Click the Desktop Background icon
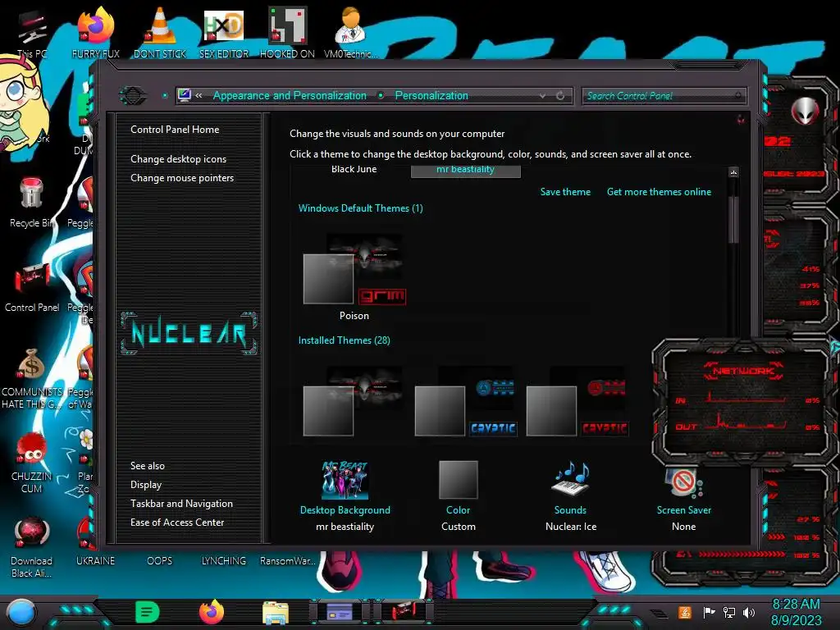 pos(345,480)
